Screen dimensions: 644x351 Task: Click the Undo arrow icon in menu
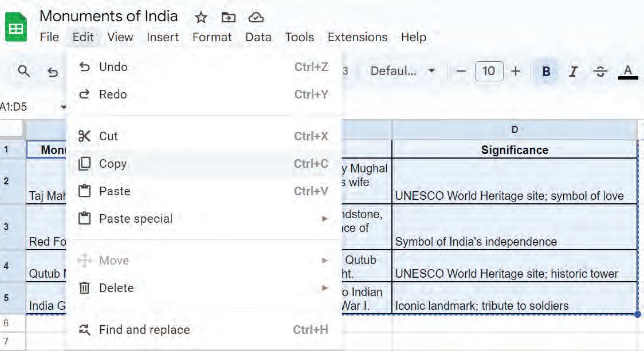84,66
